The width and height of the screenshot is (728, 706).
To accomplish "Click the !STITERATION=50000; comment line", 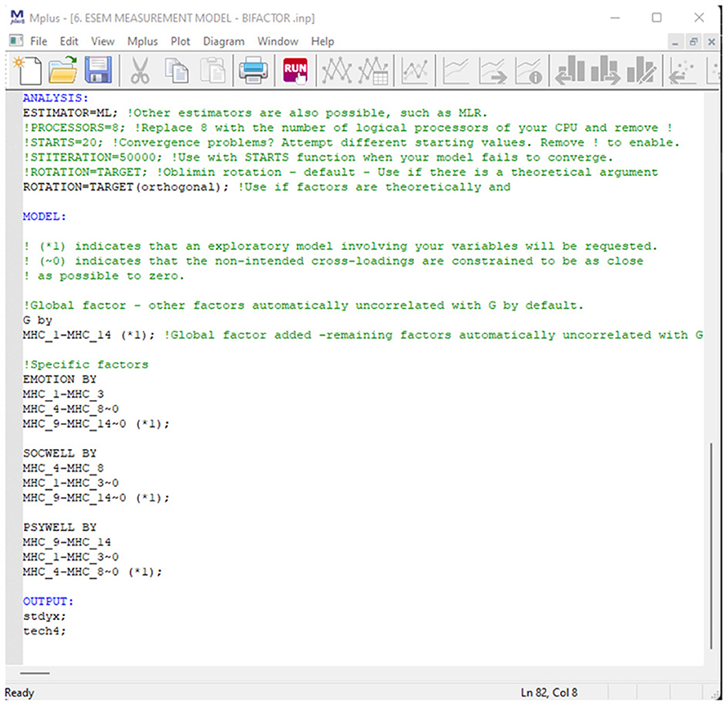I will coord(318,157).
